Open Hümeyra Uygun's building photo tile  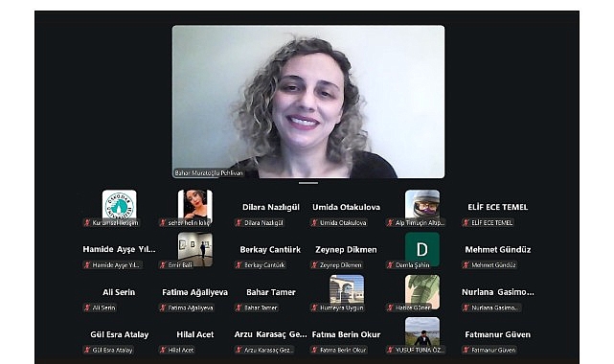coord(347,292)
